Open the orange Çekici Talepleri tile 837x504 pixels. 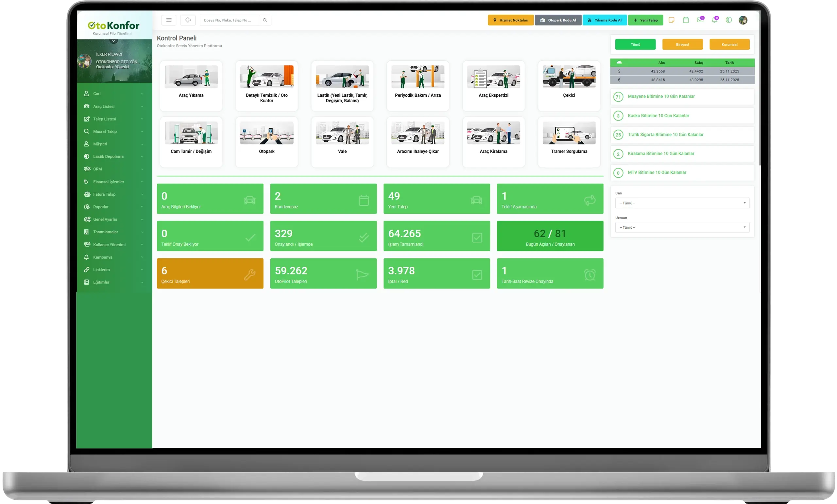(210, 273)
